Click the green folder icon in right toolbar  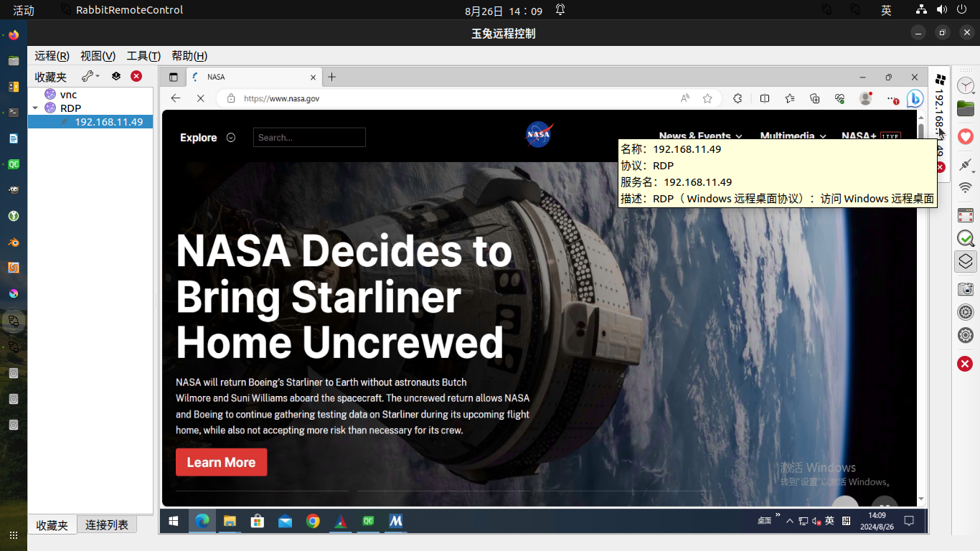[966, 108]
